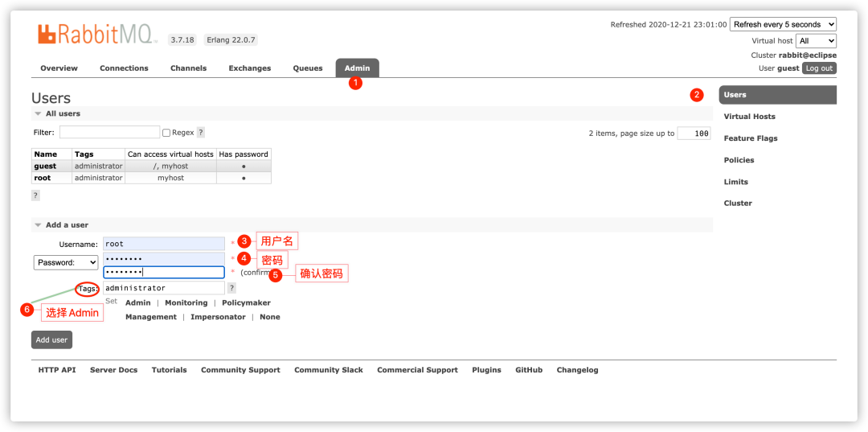Image resolution: width=868 pixels, height=432 pixels.
Task: Click the 'Has password' column header
Action: (x=244, y=154)
